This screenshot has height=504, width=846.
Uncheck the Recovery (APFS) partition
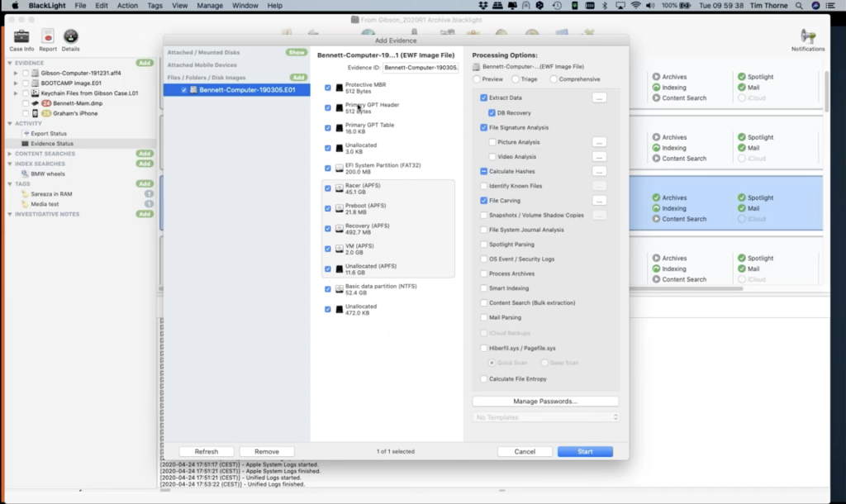point(327,229)
